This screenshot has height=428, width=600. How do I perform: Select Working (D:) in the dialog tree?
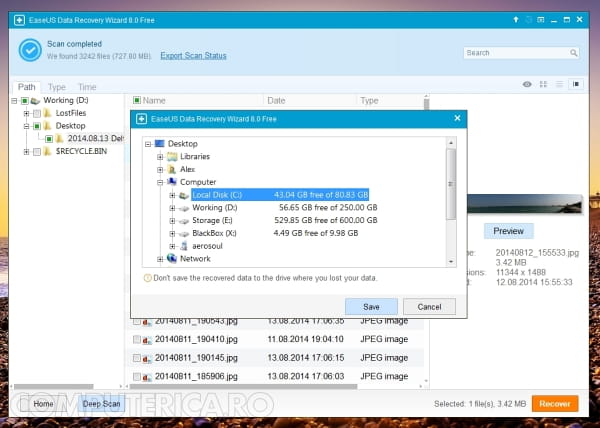point(214,208)
